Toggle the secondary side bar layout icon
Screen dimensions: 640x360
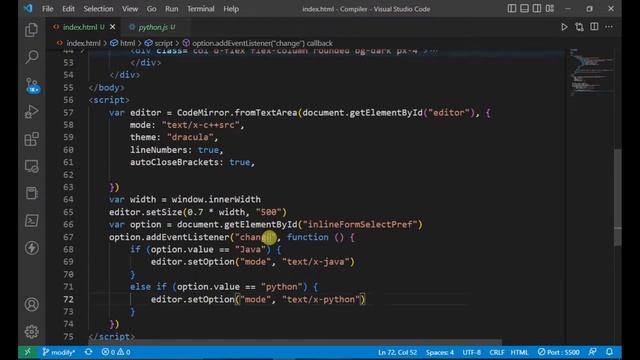(537, 9)
